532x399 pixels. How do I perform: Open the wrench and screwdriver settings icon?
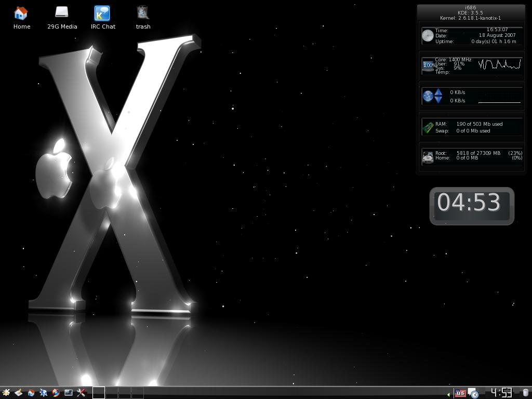pos(81,393)
